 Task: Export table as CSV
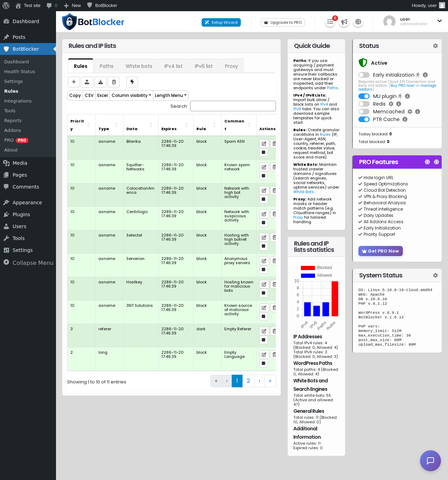(x=89, y=96)
